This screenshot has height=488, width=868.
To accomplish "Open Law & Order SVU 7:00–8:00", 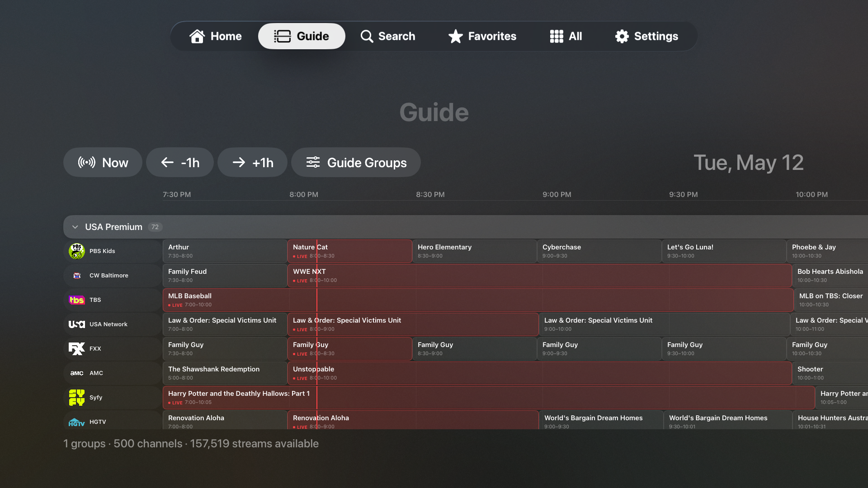I will (225, 324).
